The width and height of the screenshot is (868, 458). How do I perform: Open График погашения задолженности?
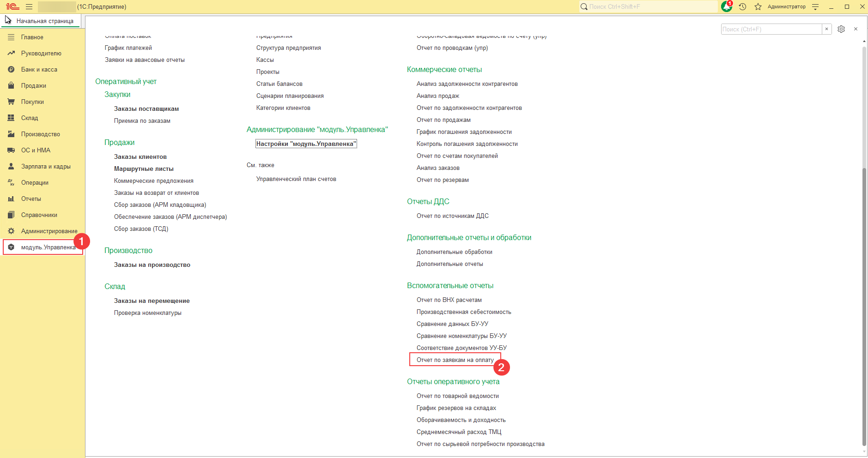[x=464, y=132]
